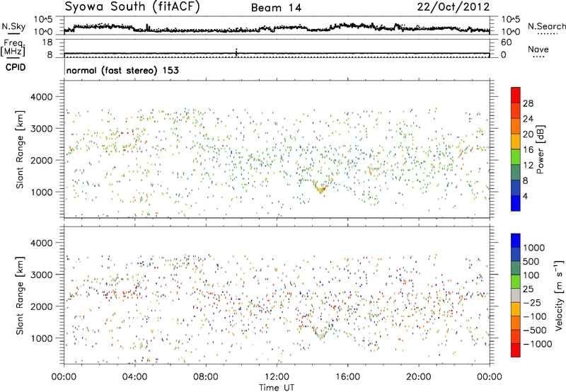
Task: Click the '25' velocity colorbar label
Action: pos(528,289)
